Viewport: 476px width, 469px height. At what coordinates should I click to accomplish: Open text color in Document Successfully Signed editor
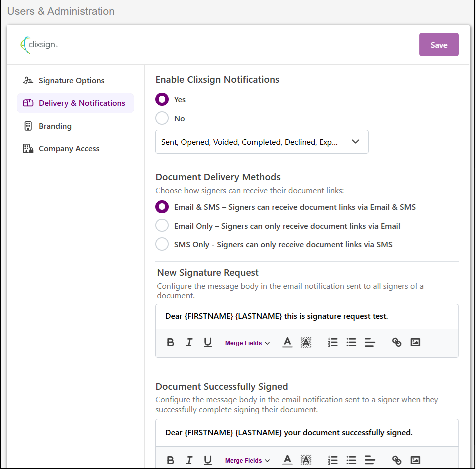[x=287, y=460]
